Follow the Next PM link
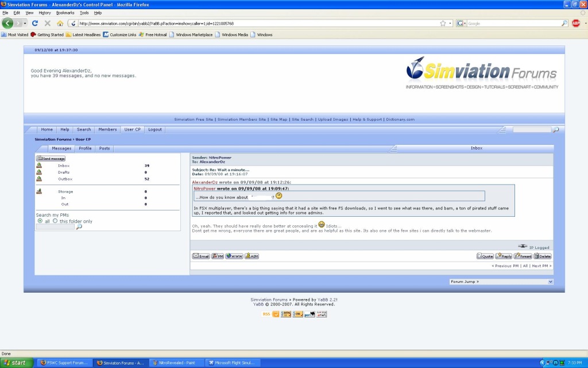 [541, 266]
